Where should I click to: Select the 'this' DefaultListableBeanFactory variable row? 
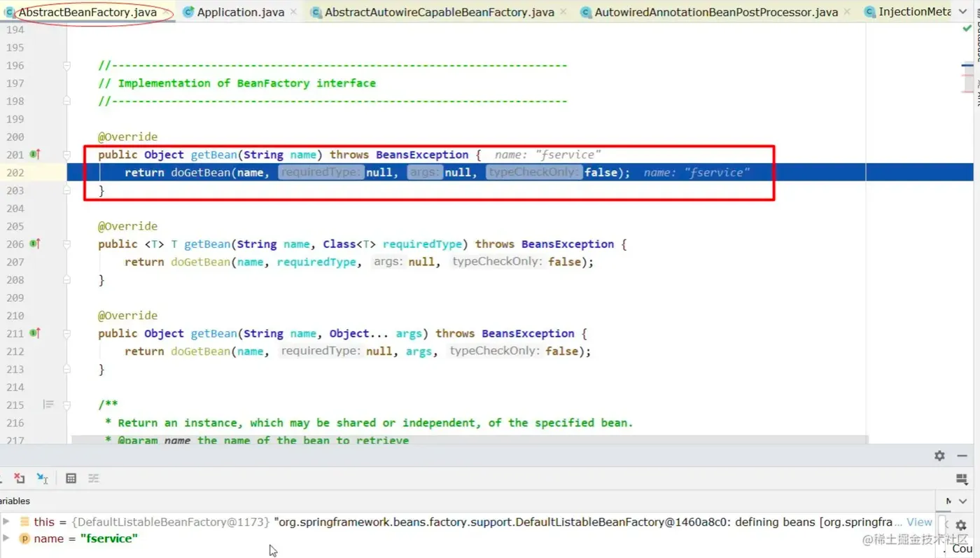point(469,522)
